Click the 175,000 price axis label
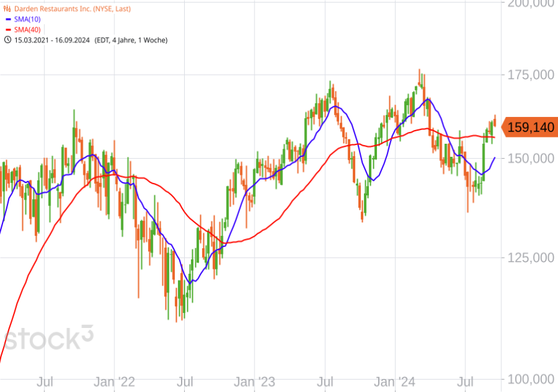Viewport: 558px width, 392px height. (530, 75)
